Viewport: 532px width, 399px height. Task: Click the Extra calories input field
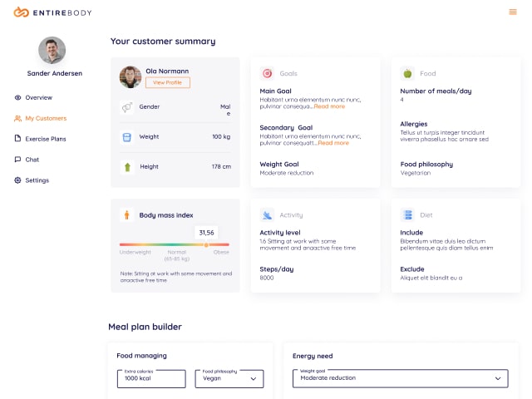point(151,379)
